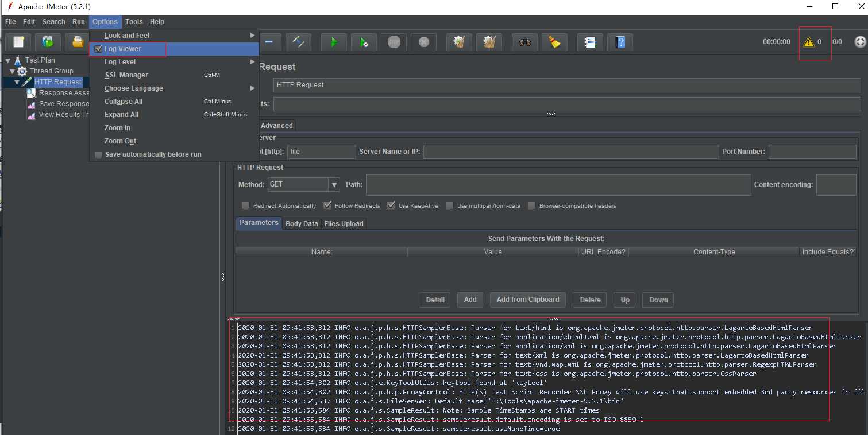868x435 pixels.
Task: Open the Tools menu
Action: click(x=134, y=22)
